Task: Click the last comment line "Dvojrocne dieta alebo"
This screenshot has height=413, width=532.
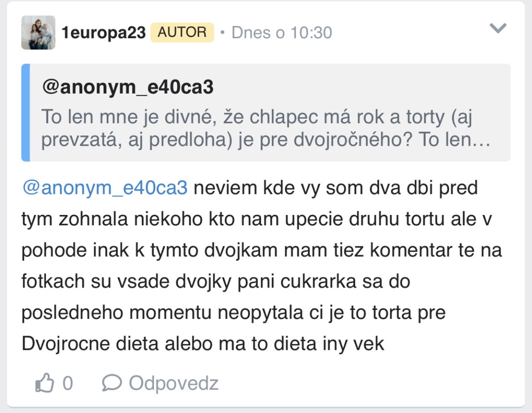Action: click(203, 344)
